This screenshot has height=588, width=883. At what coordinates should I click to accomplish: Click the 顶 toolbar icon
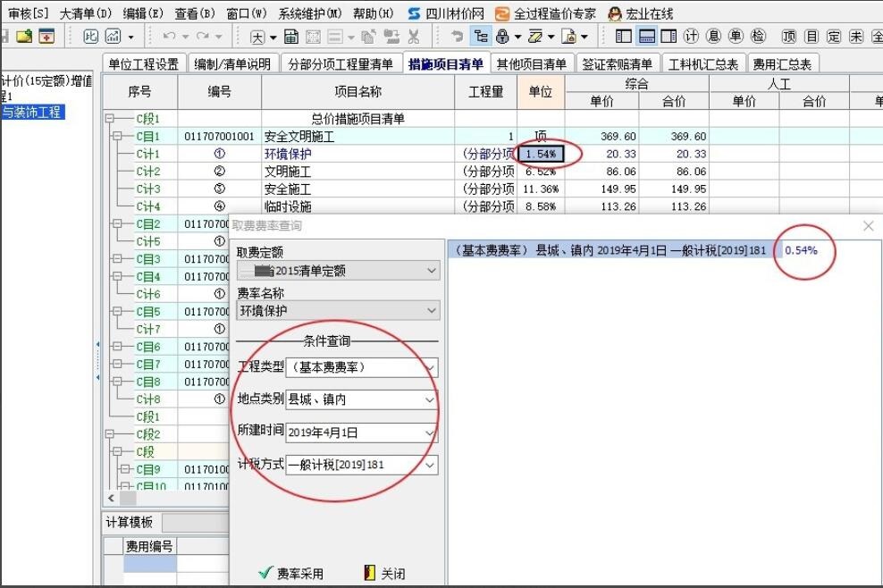tap(789, 38)
